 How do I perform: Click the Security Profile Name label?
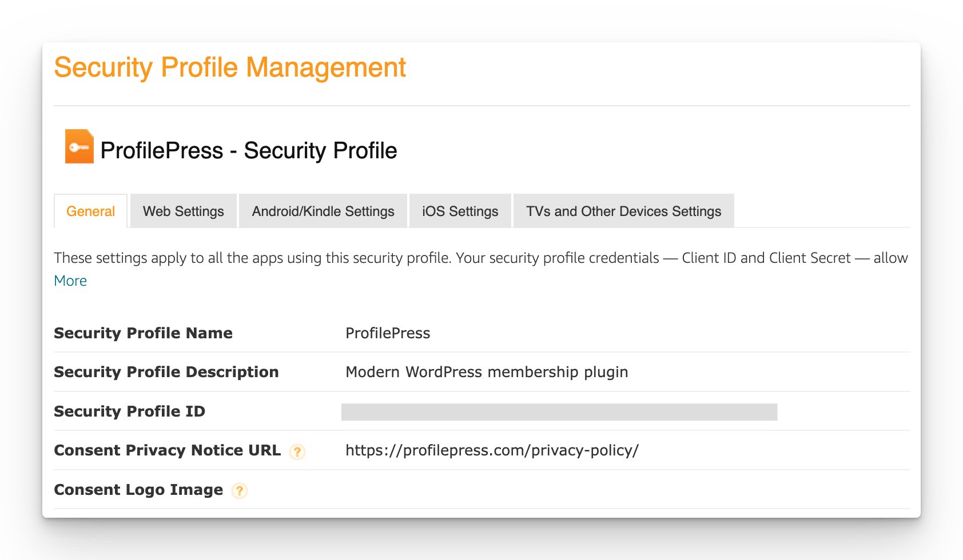pos(143,333)
